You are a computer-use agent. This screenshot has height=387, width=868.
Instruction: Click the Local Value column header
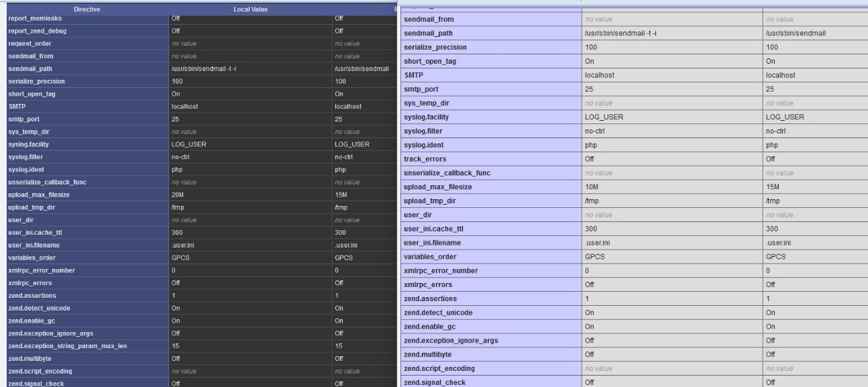[250, 10]
